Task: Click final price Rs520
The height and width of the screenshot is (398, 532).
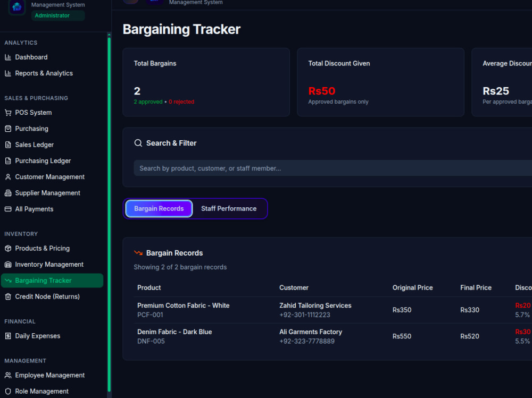Action: tap(470, 336)
